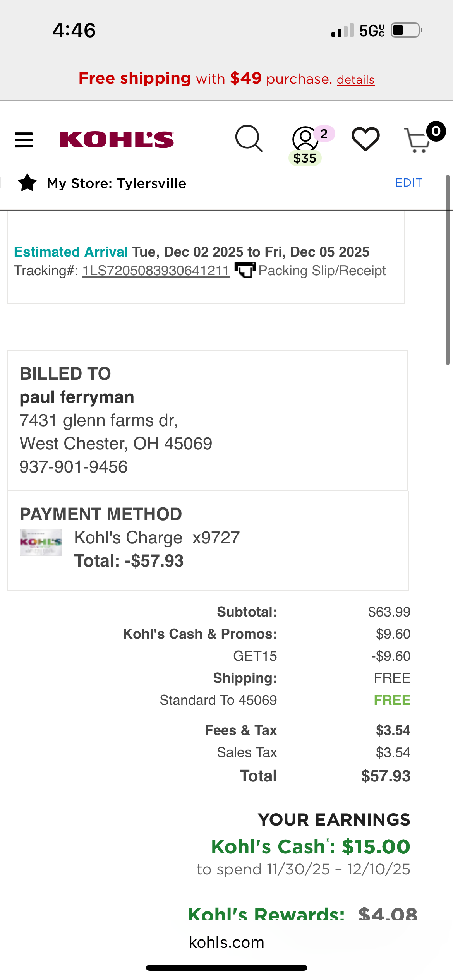
Task: Open free shipping details link
Action: click(x=355, y=79)
